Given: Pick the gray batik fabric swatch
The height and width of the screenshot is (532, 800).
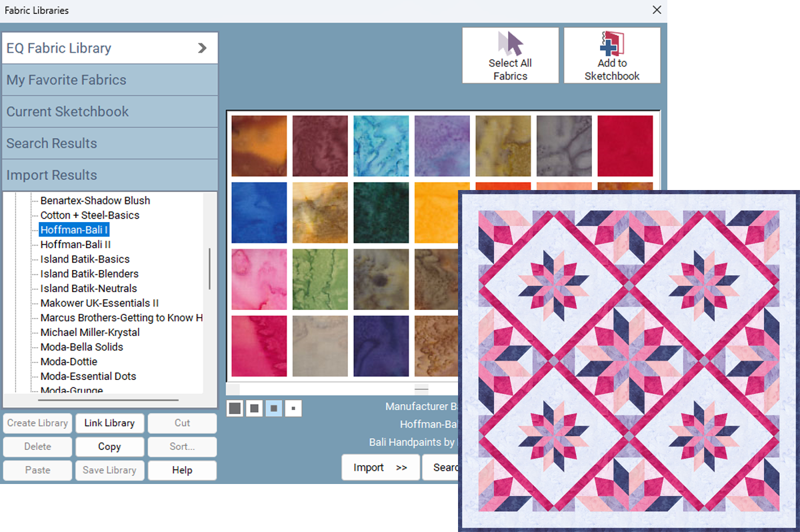Looking at the screenshot, I should coord(564,146).
